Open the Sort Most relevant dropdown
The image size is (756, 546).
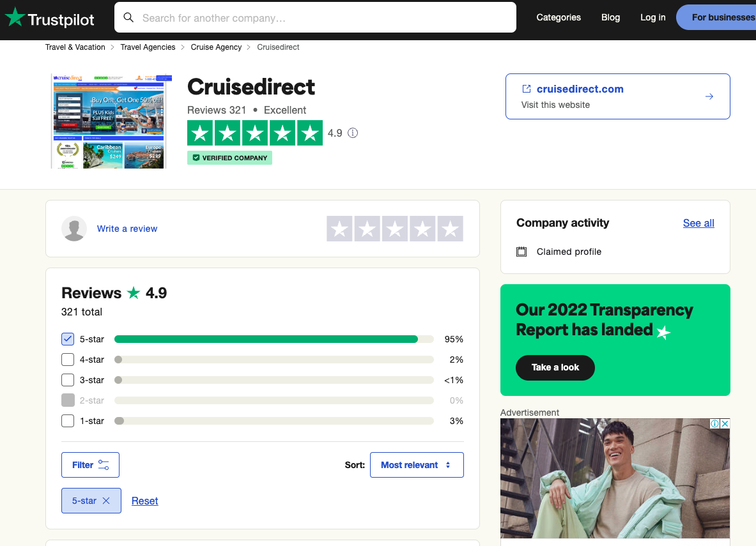[417, 465]
